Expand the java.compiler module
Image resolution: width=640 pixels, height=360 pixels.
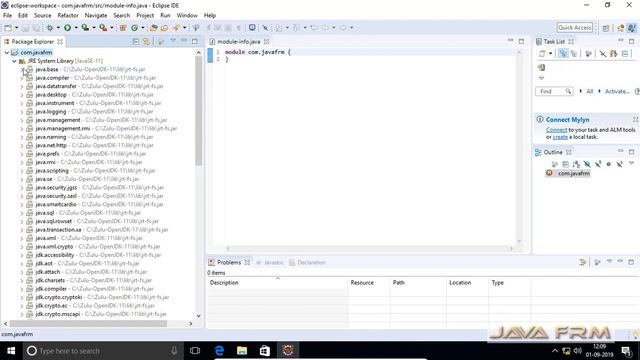click(22, 78)
